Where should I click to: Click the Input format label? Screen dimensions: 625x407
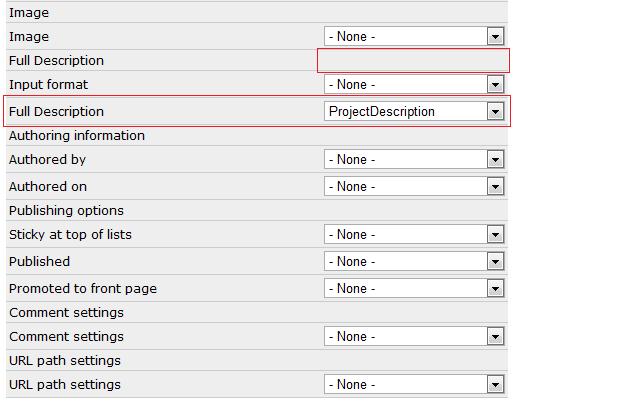point(48,85)
